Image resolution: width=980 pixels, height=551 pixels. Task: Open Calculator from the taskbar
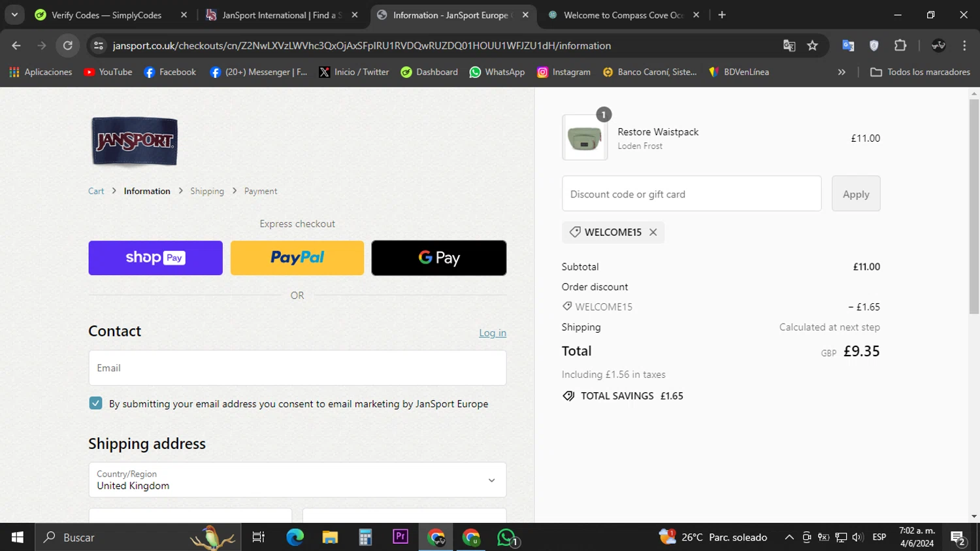click(x=365, y=537)
